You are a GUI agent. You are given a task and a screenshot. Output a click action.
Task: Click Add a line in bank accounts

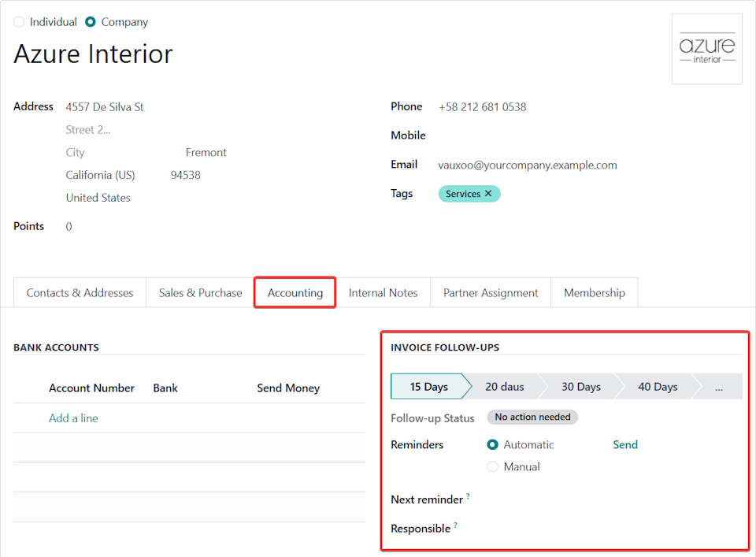[73, 418]
